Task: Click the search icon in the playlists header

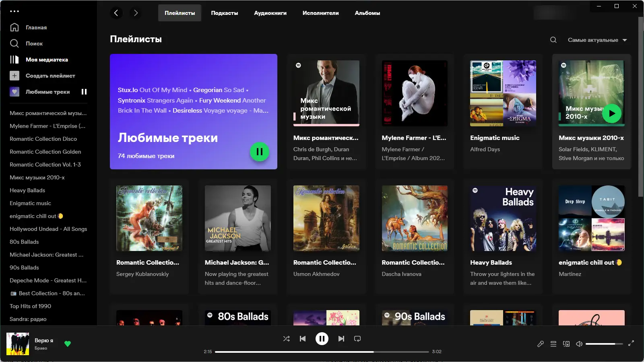Action: [x=553, y=40]
